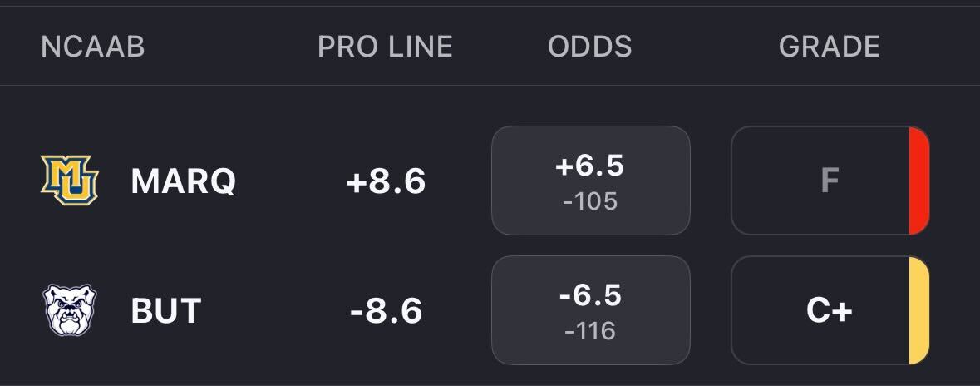Screen dimensions: 980x386
Task: Click the -105 juice under Marquette odds
Action: (590, 201)
